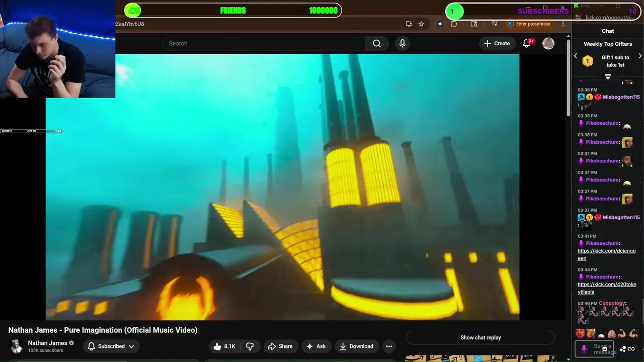
Task: Click the "105K subscribers" text
Action: click(45, 350)
